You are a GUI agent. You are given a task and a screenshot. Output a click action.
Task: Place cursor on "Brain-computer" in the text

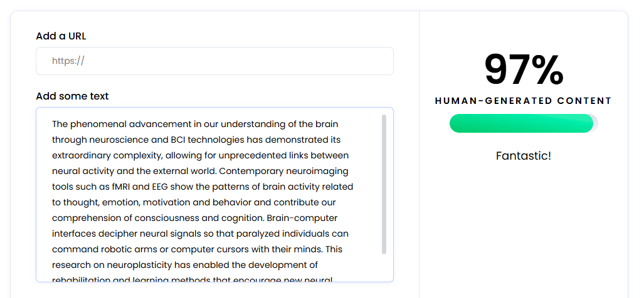pos(302,218)
